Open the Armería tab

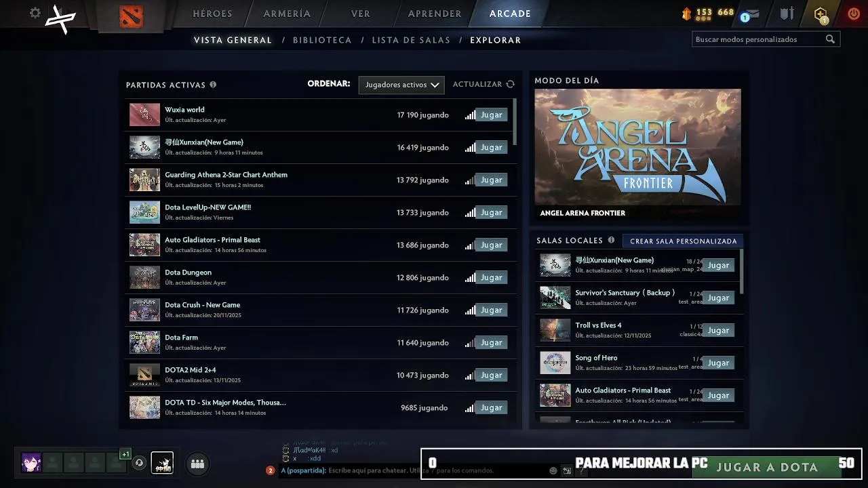287,14
